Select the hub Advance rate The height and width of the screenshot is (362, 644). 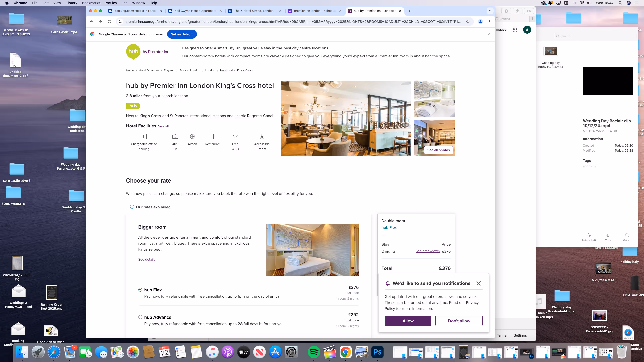click(140, 317)
